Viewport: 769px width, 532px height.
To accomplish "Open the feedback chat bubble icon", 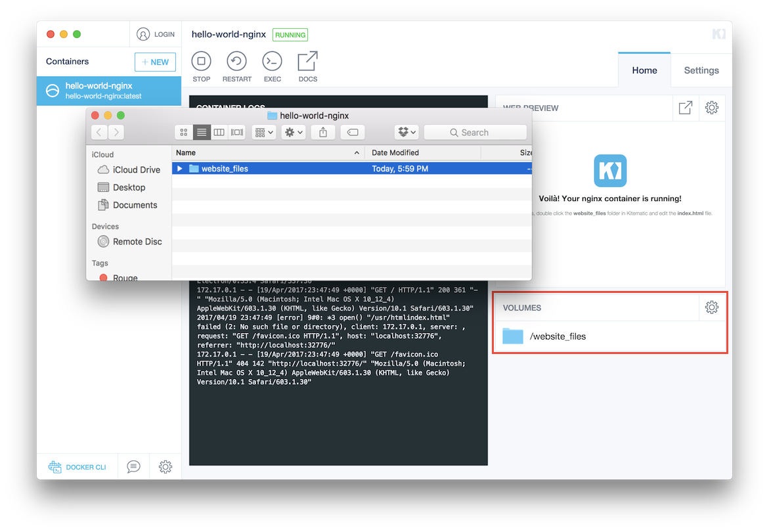I will tap(133, 466).
